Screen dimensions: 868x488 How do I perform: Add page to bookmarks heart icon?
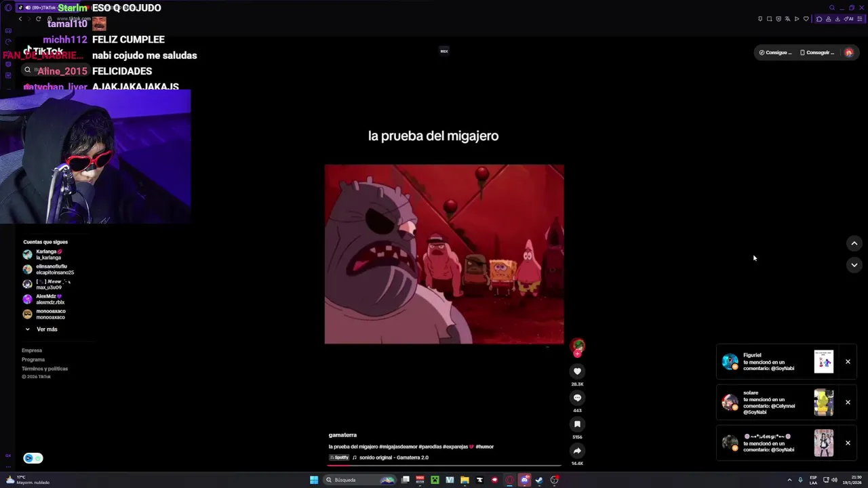(x=806, y=19)
